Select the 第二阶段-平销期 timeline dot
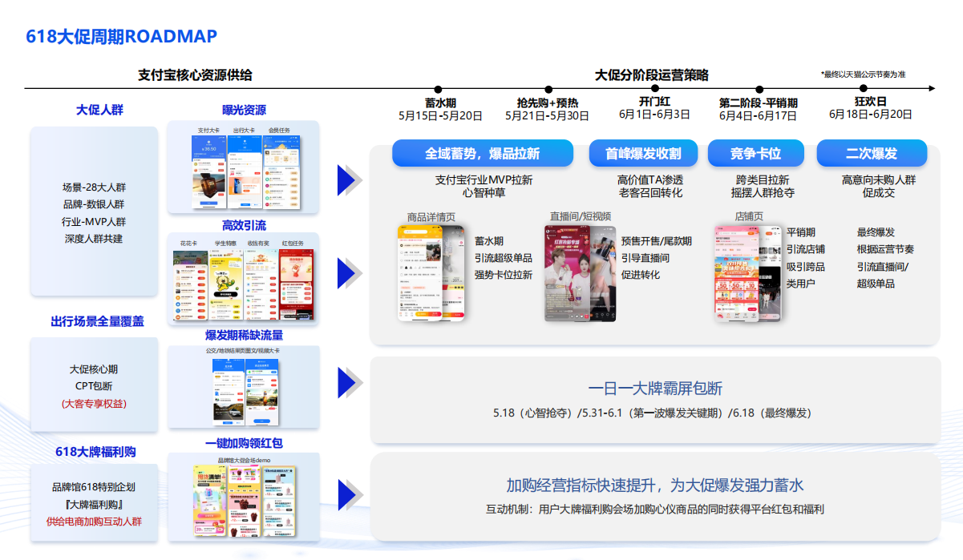963x560 pixels. coord(757,90)
